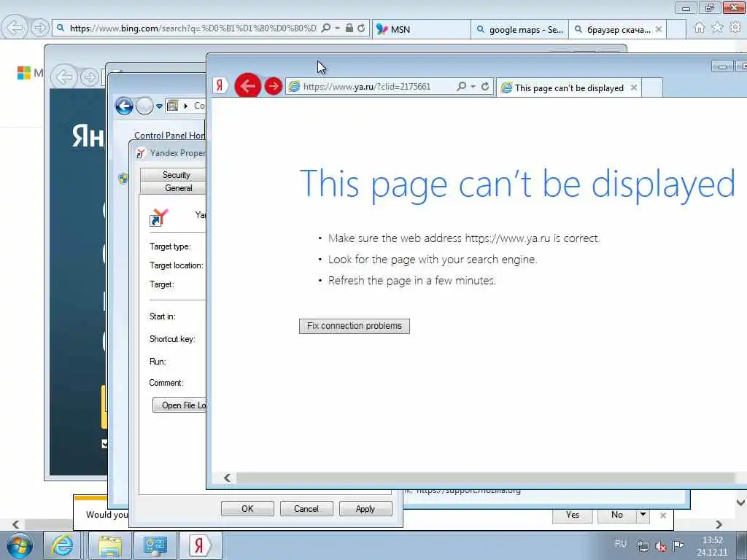Screen dimensions: 747x560
Task: Click the search magnifier in ya.ru address bar
Action: pos(461,86)
